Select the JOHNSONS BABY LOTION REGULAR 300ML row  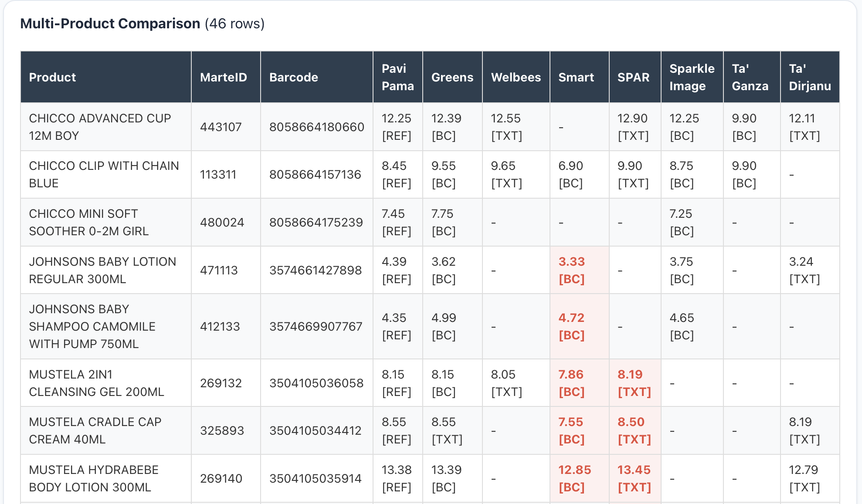click(x=103, y=270)
